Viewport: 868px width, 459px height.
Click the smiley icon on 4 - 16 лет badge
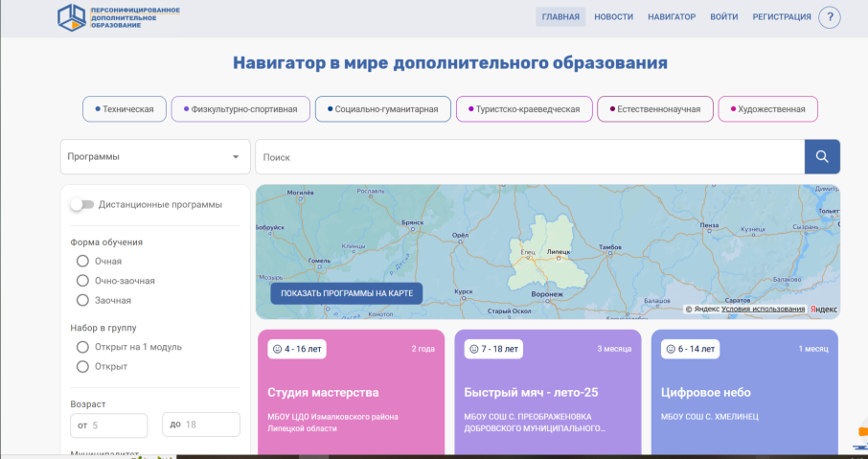[277, 349]
